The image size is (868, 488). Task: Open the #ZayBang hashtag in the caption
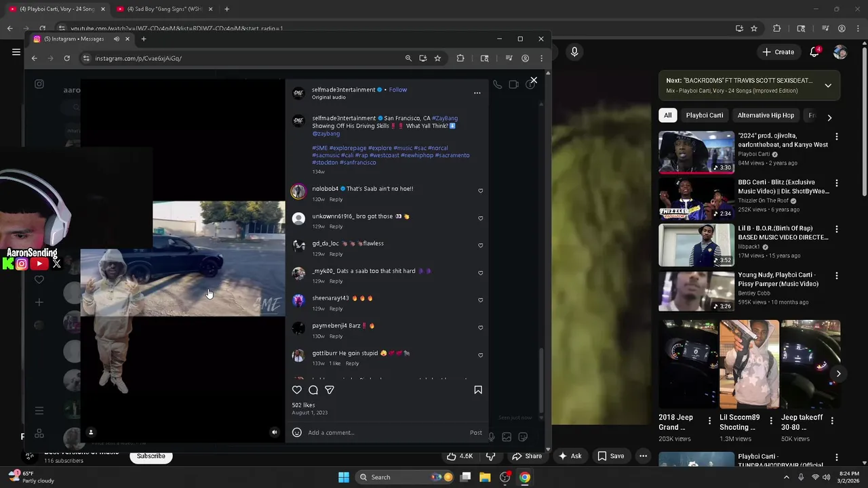click(445, 118)
